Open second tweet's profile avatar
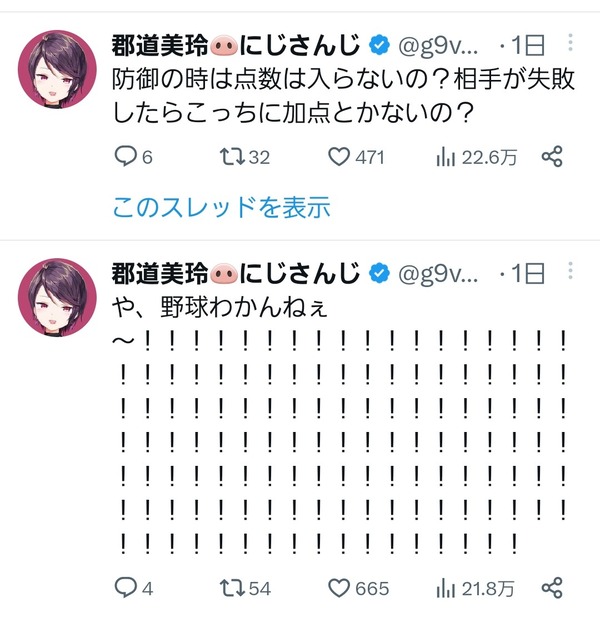600x623 pixels. click(x=57, y=298)
